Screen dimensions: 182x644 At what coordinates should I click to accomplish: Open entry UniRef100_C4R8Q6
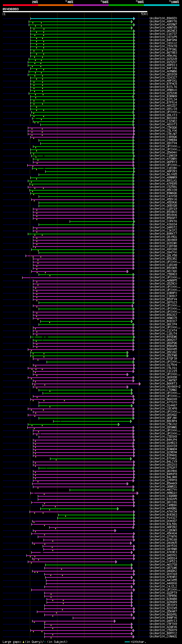[x=163, y=137]
